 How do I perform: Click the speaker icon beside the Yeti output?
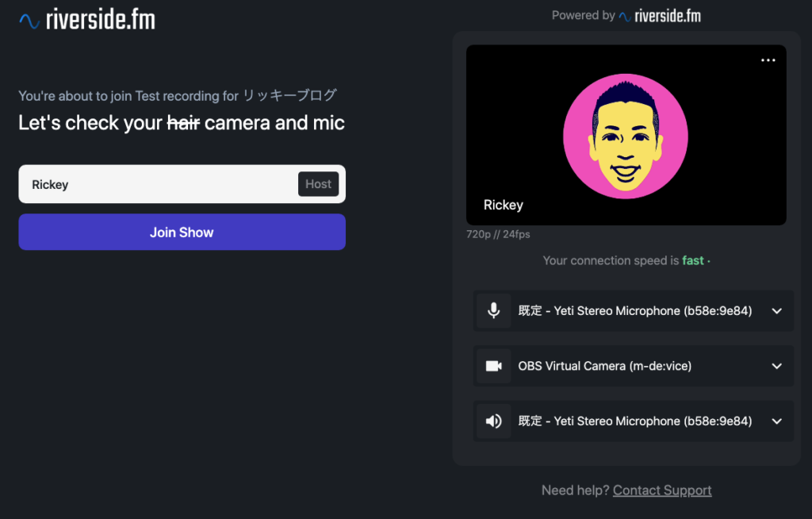[493, 421]
